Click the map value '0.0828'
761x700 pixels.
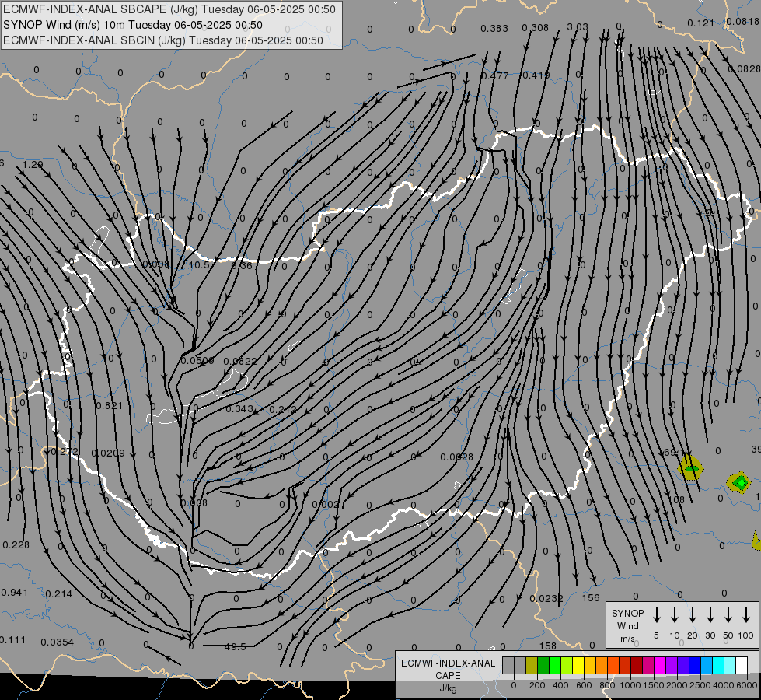pyautogui.click(x=744, y=69)
